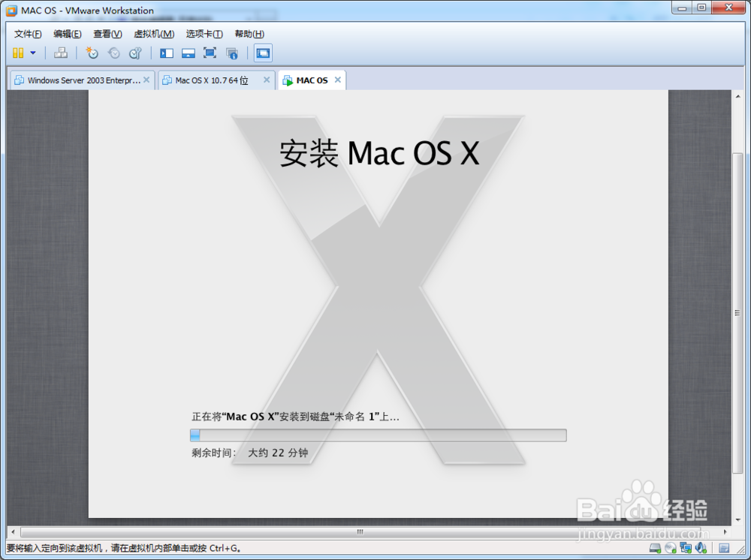Close the Windows Server 2003 tab
751x560 pixels.
click(x=146, y=80)
